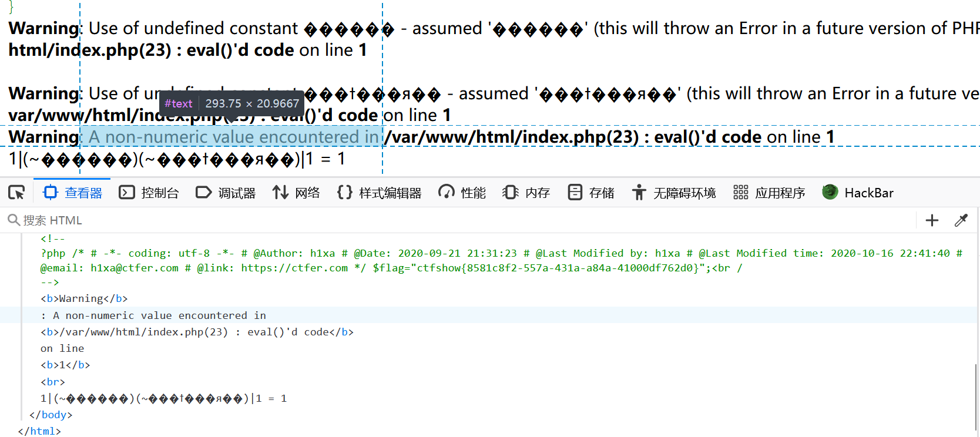
Task: Open the 内存 memory panel
Action: (x=526, y=193)
